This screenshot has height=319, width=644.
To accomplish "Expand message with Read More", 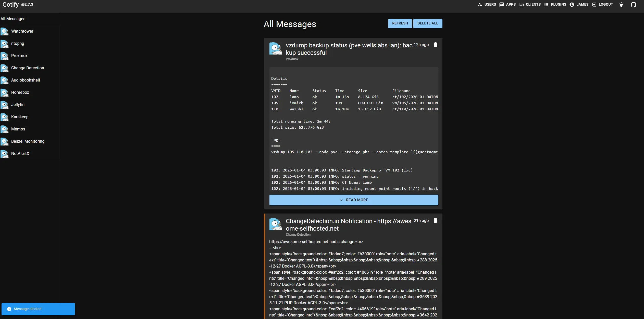I will coord(354,200).
